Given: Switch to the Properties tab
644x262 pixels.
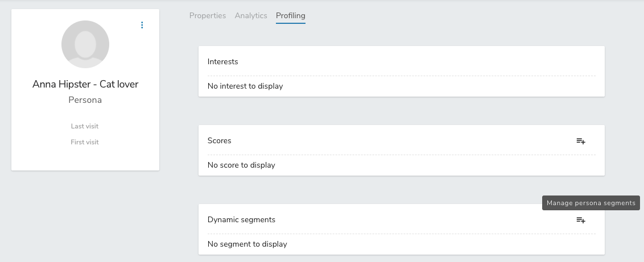Looking at the screenshot, I should (208, 16).
